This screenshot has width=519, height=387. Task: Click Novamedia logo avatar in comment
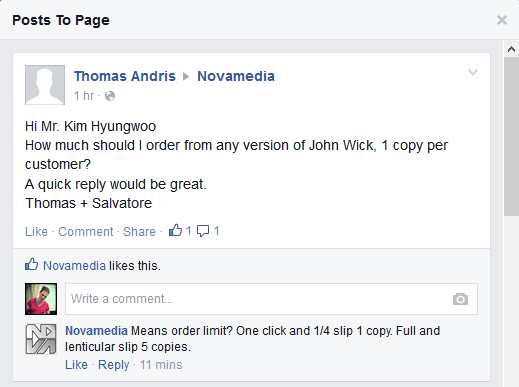pos(41,339)
